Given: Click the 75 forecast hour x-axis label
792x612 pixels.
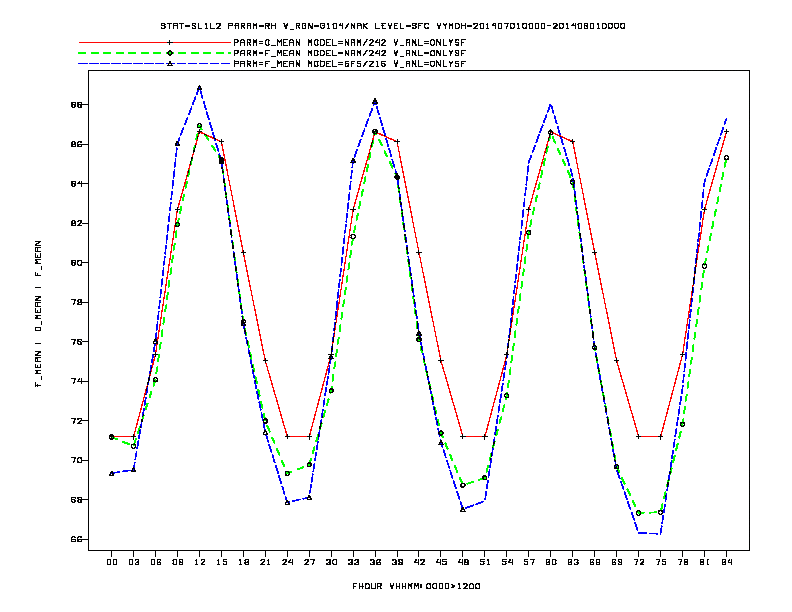Looking at the screenshot, I should pyautogui.click(x=661, y=562).
